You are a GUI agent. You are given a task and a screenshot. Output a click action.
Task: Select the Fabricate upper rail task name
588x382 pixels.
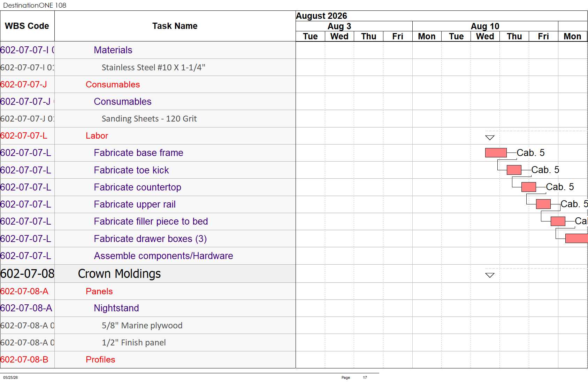point(135,204)
